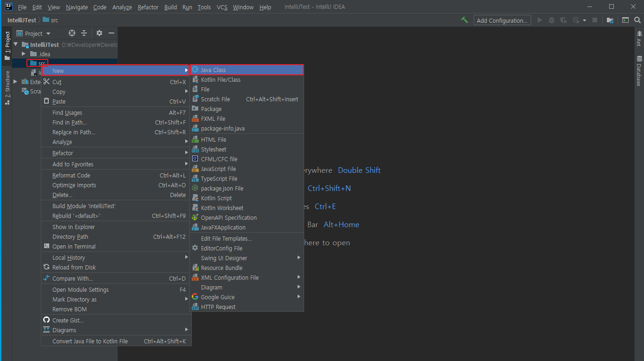Select Java Class from New submenu
Viewport: 644px width, 361px height.
(247, 70)
